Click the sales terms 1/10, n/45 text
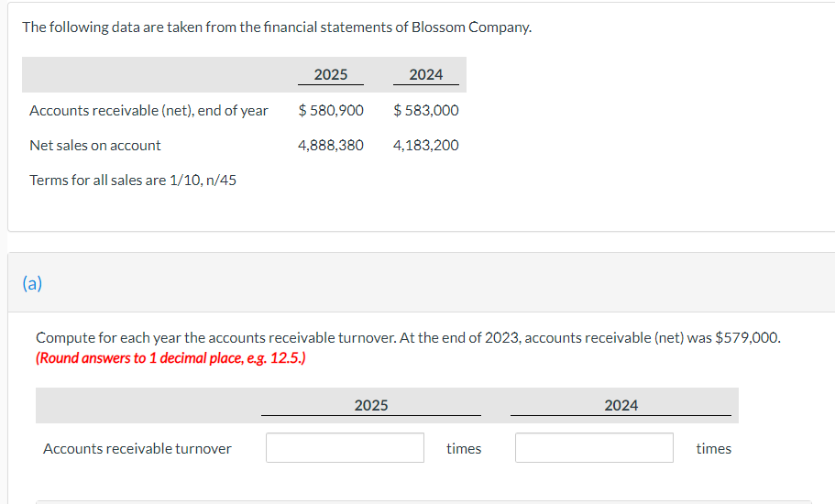Image resolution: width=835 pixels, height=504 pixels. (133, 180)
